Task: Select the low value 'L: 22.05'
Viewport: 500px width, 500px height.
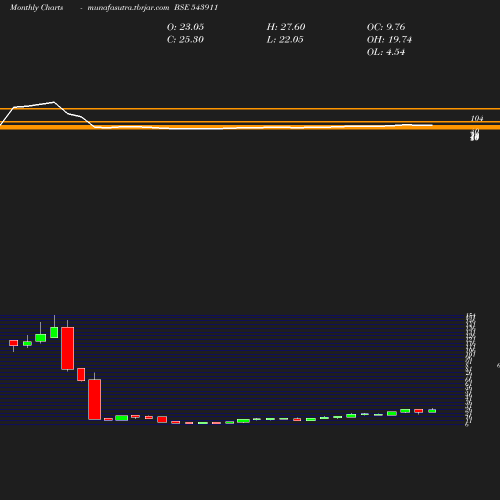Action: coord(285,40)
